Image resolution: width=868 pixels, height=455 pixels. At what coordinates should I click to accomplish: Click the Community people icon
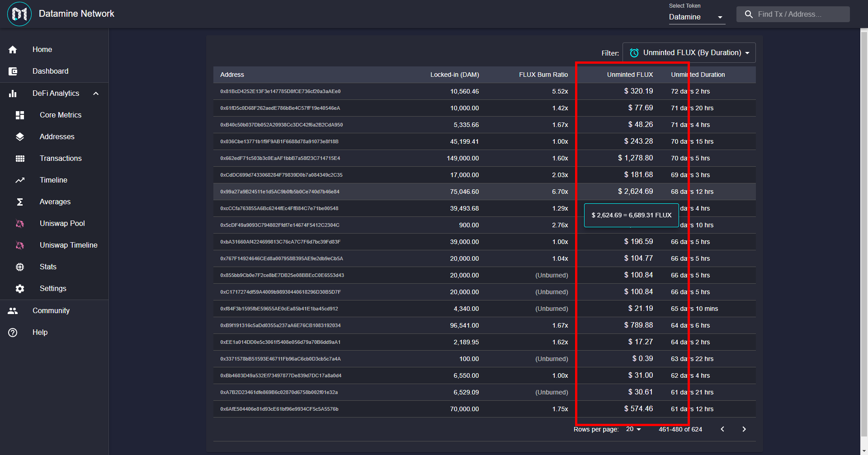pyautogui.click(x=13, y=311)
